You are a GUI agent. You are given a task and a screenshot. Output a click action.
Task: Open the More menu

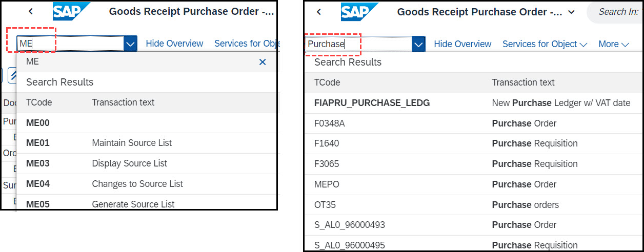click(613, 45)
